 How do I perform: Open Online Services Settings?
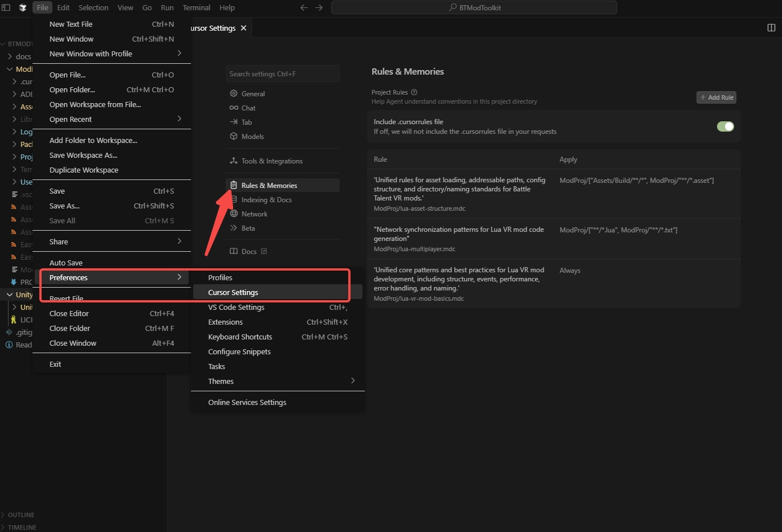(x=278, y=402)
